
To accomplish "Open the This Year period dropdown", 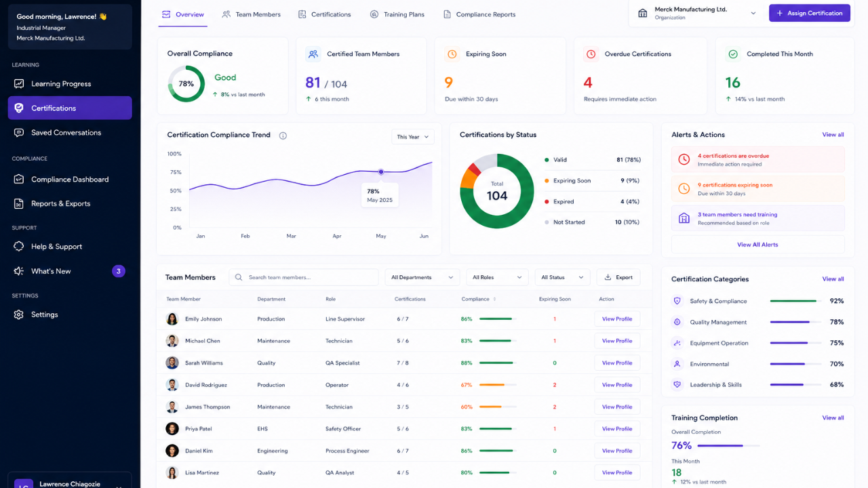I will [413, 137].
